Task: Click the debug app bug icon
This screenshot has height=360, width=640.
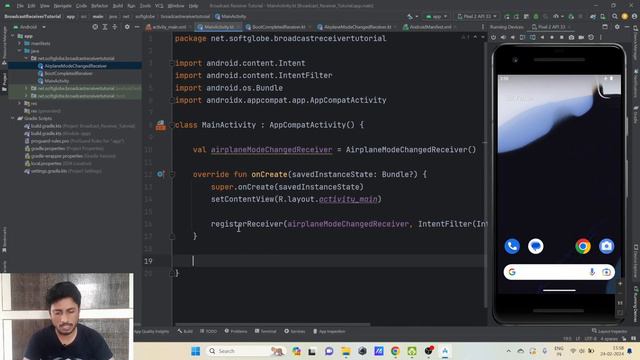Action: (536, 16)
